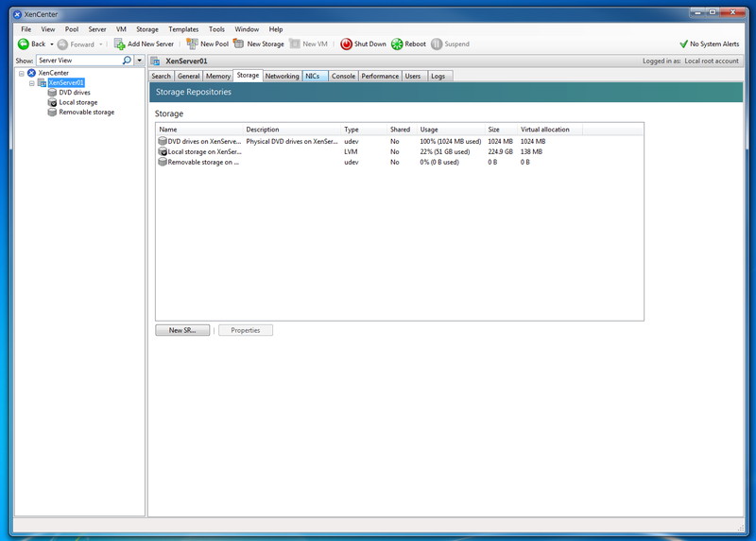This screenshot has width=756, height=541.
Task: Open the Server menu
Action: coord(97,29)
